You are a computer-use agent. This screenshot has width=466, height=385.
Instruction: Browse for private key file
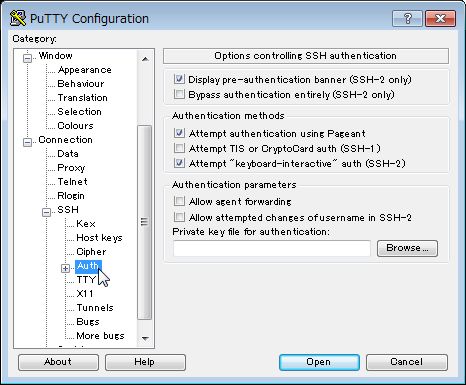click(x=407, y=248)
